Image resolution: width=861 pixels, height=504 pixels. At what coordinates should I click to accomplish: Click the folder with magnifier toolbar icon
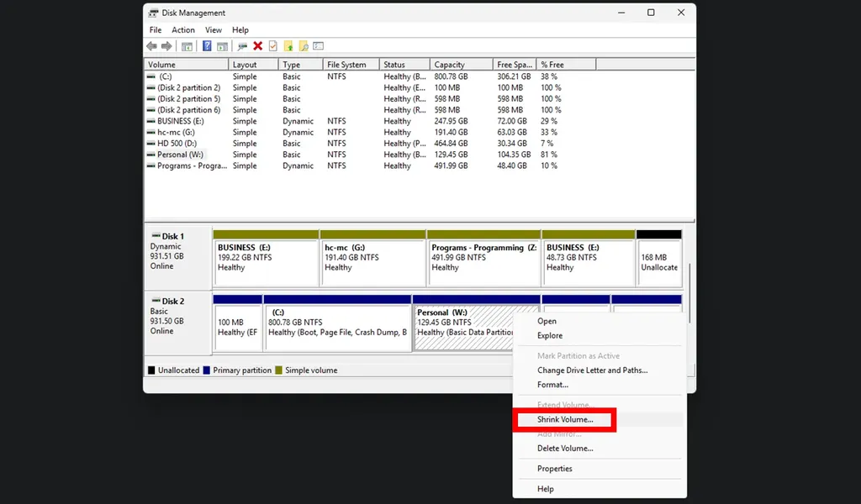point(304,46)
